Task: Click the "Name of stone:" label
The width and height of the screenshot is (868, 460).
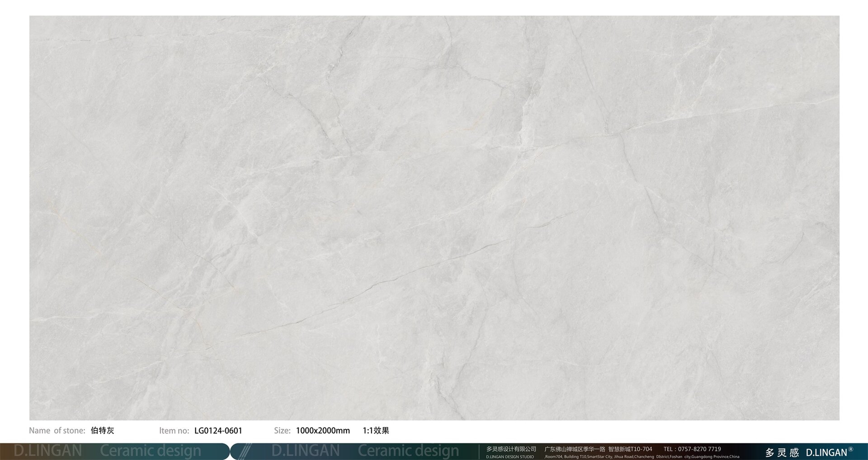Action: point(57,431)
